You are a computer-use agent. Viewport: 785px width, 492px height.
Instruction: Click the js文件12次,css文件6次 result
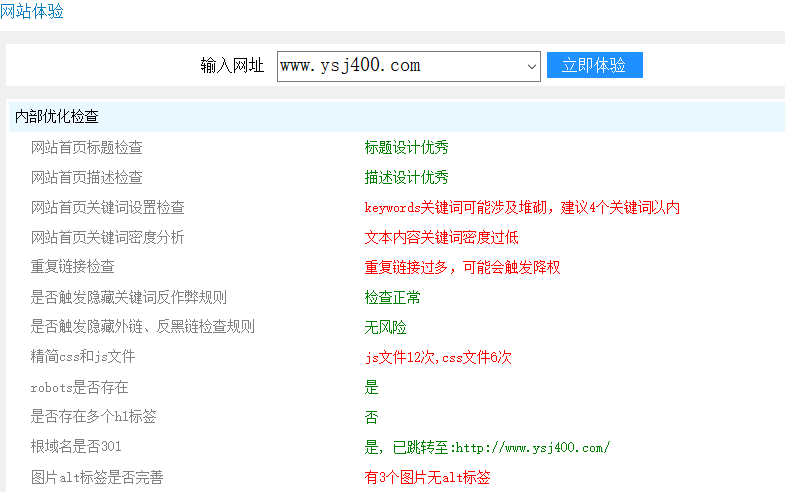(x=439, y=357)
